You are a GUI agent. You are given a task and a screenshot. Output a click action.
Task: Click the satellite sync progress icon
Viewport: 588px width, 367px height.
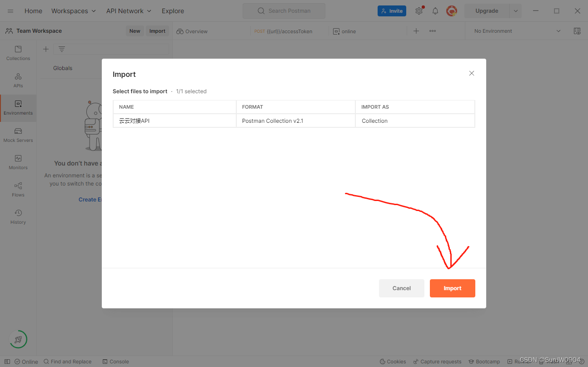[18, 339]
